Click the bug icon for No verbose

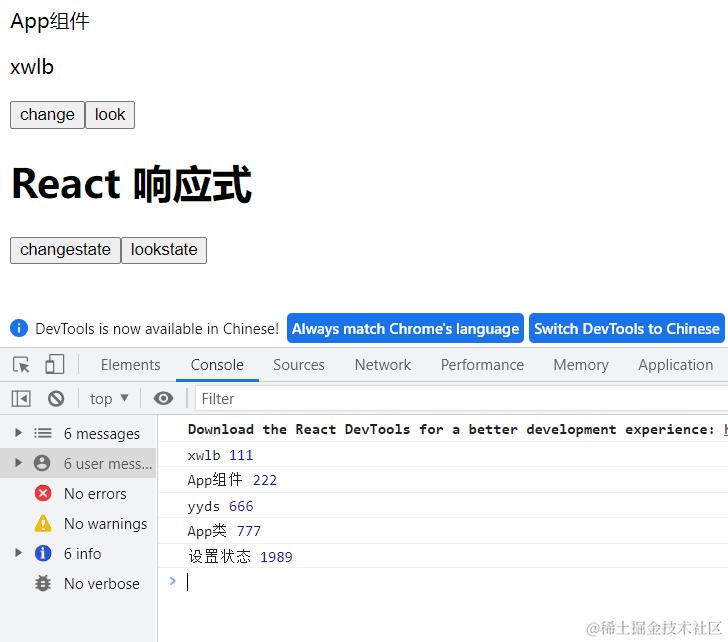click(x=43, y=583)
